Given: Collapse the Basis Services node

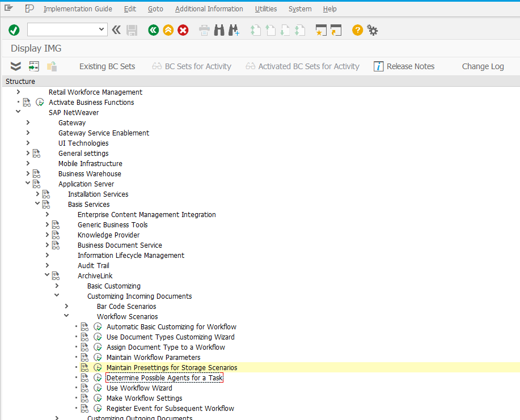Looking at the screenshot, I should click(37, 203).
